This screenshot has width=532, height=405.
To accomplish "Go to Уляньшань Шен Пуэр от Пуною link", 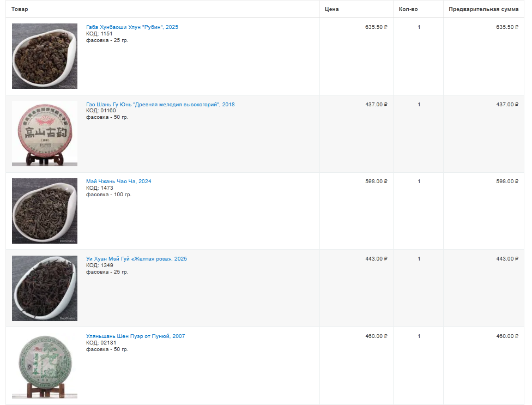I will 135,336.
